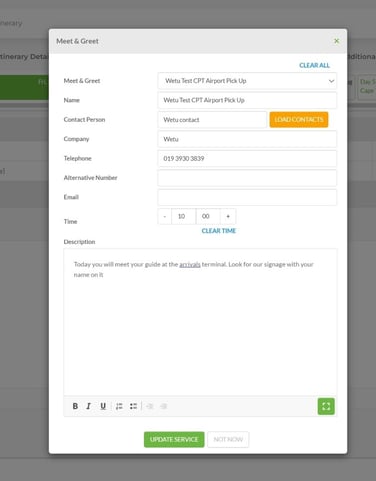Viewport: 376px width, 481px height.
Task: Select the minutes field showing 00
Action: (x=208, y=216)
